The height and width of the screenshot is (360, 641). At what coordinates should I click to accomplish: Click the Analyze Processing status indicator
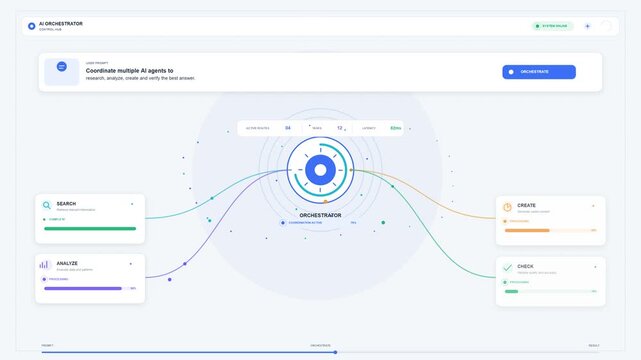point(44,279)
